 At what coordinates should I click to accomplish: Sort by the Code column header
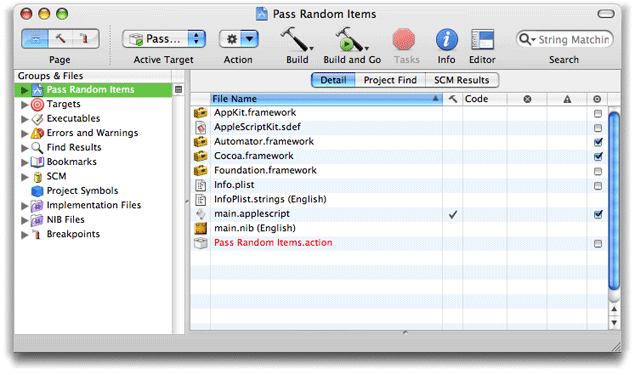click(485, 99)
